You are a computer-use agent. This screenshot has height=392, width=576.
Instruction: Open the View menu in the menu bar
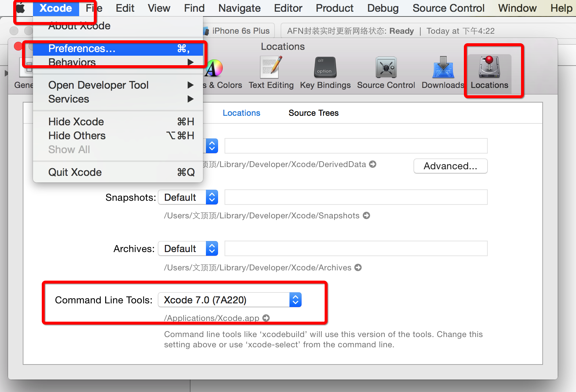tap(159, 8)
